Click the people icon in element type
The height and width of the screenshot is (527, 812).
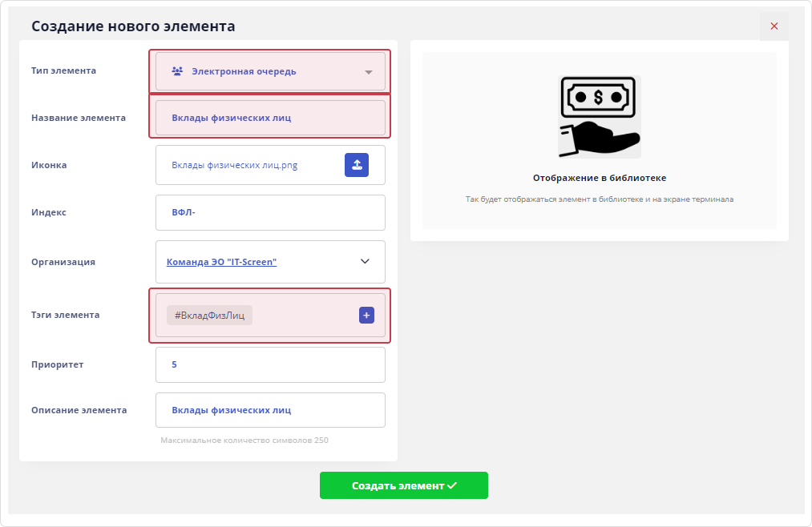[177, 71]
